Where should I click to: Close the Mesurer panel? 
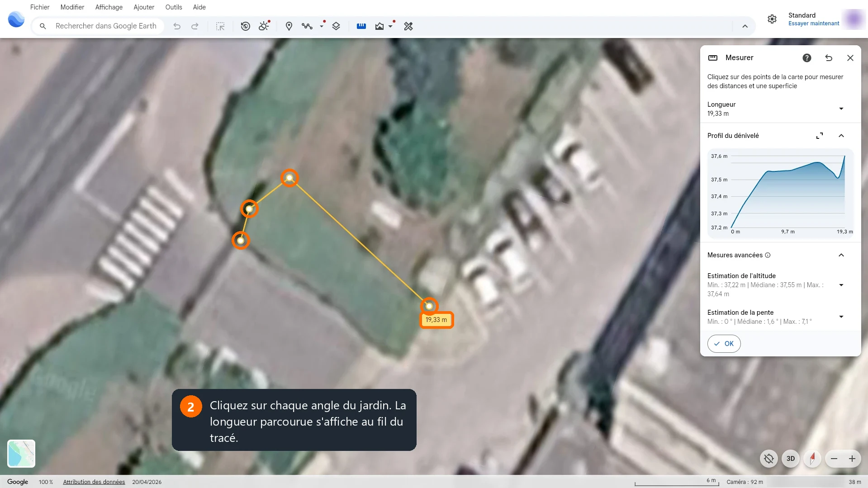[x=850, y=58]
